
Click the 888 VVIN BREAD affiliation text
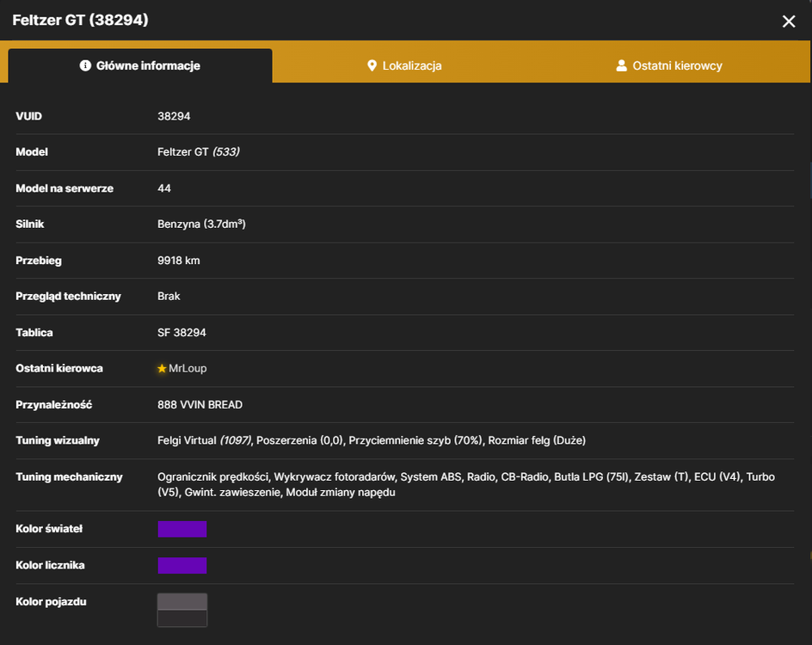200,405
